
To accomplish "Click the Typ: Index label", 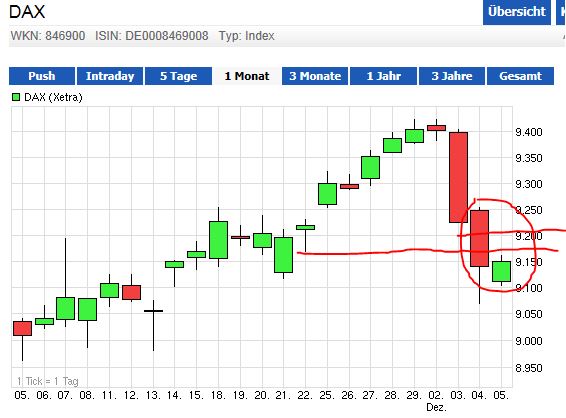I will pos(247,36).
